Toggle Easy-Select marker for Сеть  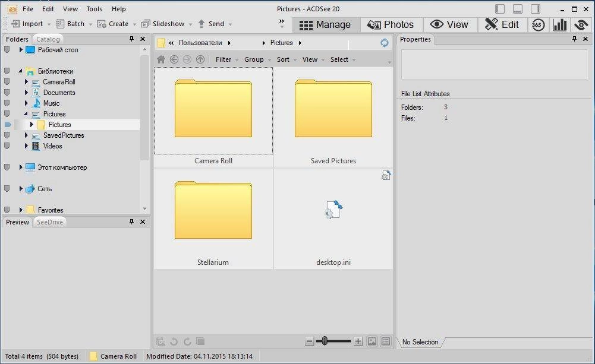click(x=7, y=188)
